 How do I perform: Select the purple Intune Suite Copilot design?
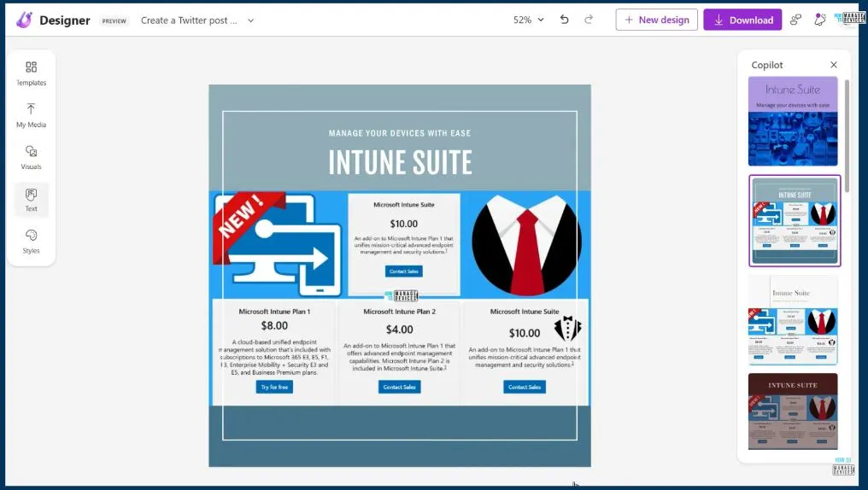[x=793, y=121]
